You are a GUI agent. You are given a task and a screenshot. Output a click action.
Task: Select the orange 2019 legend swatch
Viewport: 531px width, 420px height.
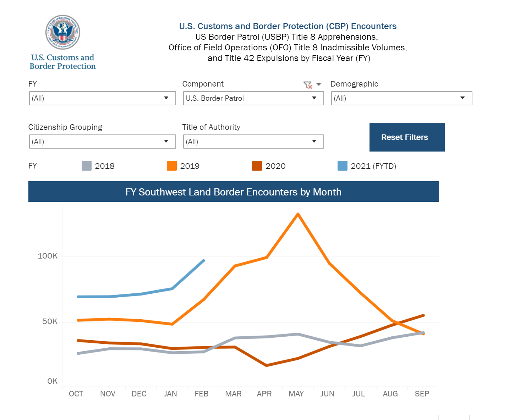[172, 166]
